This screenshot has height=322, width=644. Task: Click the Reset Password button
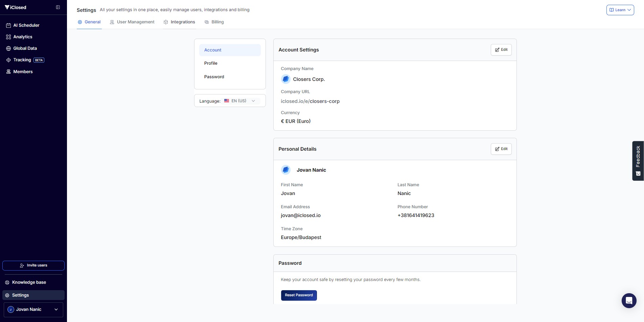(299, 295)
